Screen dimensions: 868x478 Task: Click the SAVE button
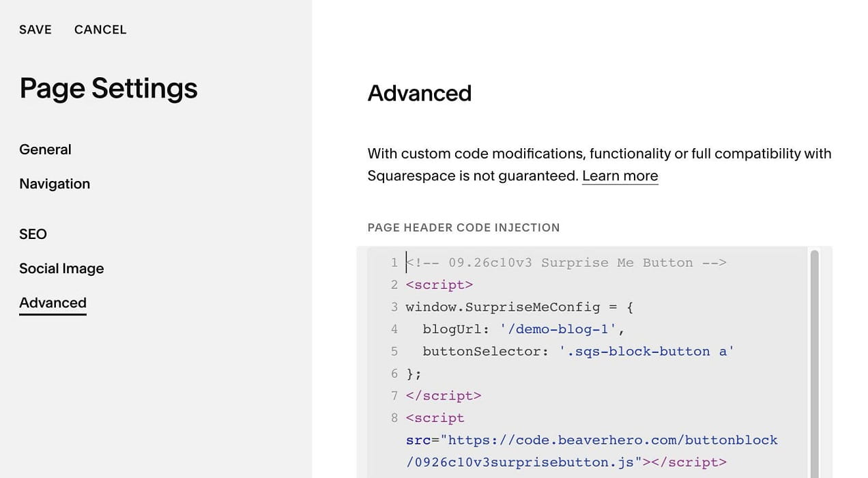[35, 29]
